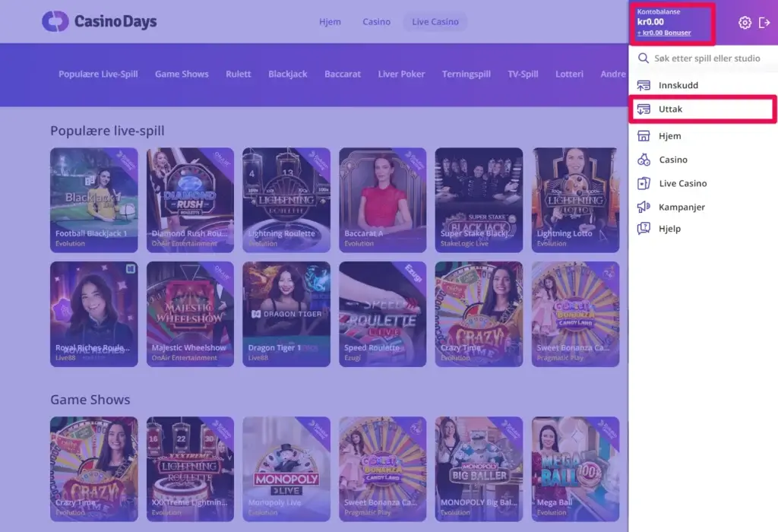778x532 pixels.
Task: Click the Innskudd deposit icon
Action: tap(644, 85)
